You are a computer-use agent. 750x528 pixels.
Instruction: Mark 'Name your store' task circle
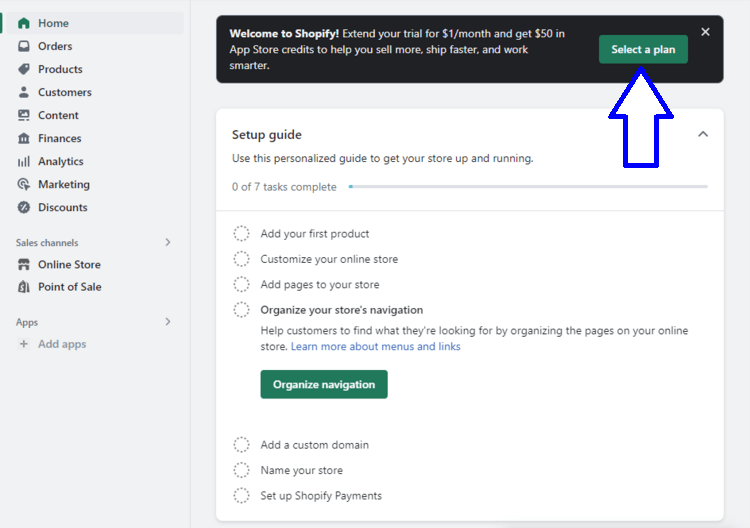click(242, 470)
